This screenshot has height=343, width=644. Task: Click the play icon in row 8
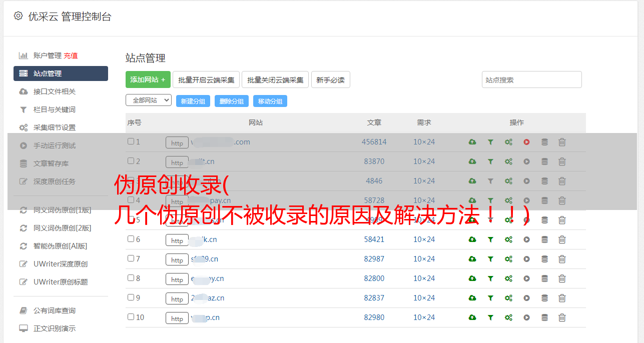click(526, 278)
